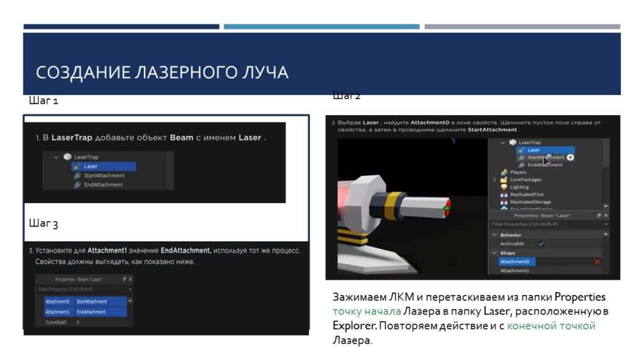Click the explorer scroll-down arrow in Step 2
644x362 pixels.
(606, 206)
